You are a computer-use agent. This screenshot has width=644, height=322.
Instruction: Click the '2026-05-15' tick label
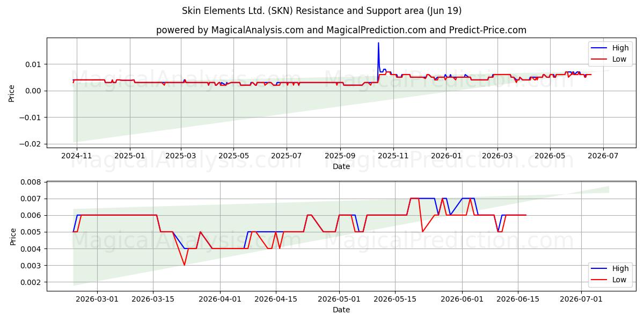(x=395, y=299)
